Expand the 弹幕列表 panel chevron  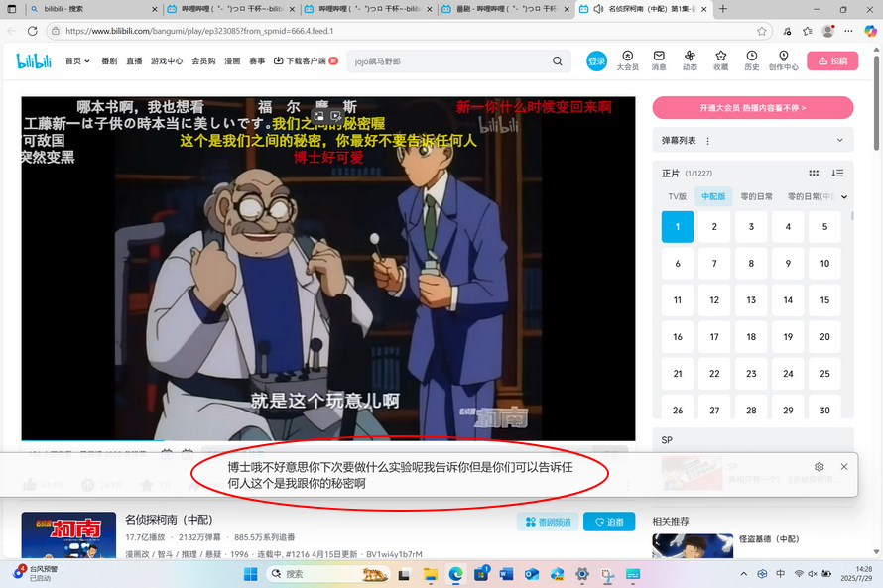(x=839, y=140)
